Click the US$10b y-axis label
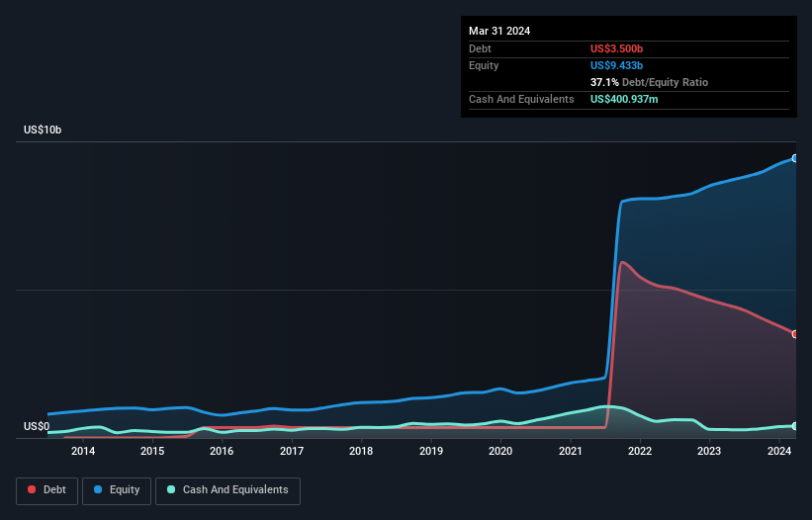The image size is (812, 520). (x=43, y=130)
